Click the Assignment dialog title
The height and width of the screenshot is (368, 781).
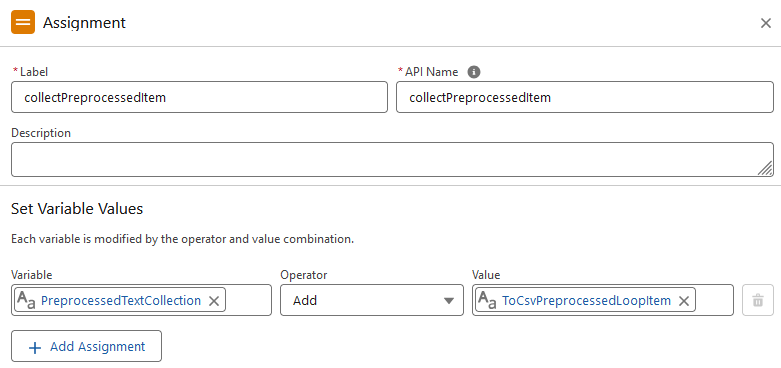click(84, 23)
